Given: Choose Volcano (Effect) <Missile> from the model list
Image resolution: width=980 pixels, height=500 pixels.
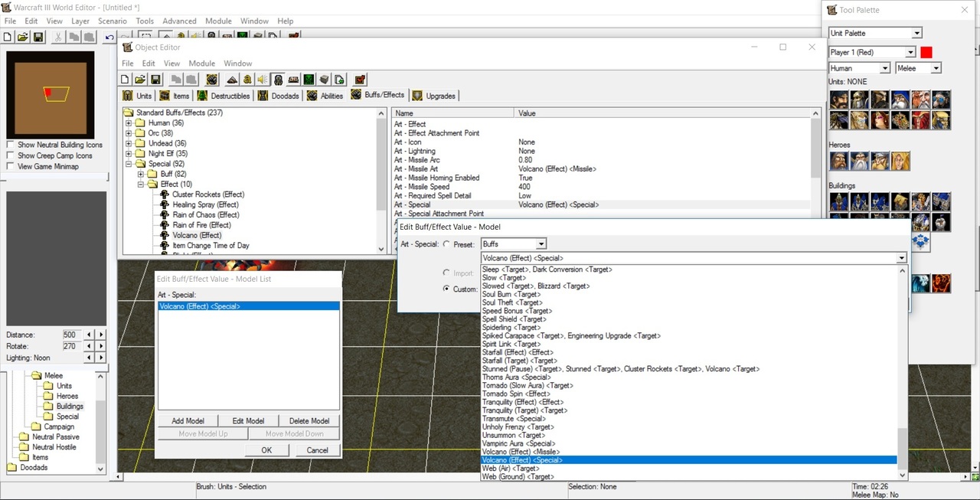Looking at the screenshot, I should [689, 452].
